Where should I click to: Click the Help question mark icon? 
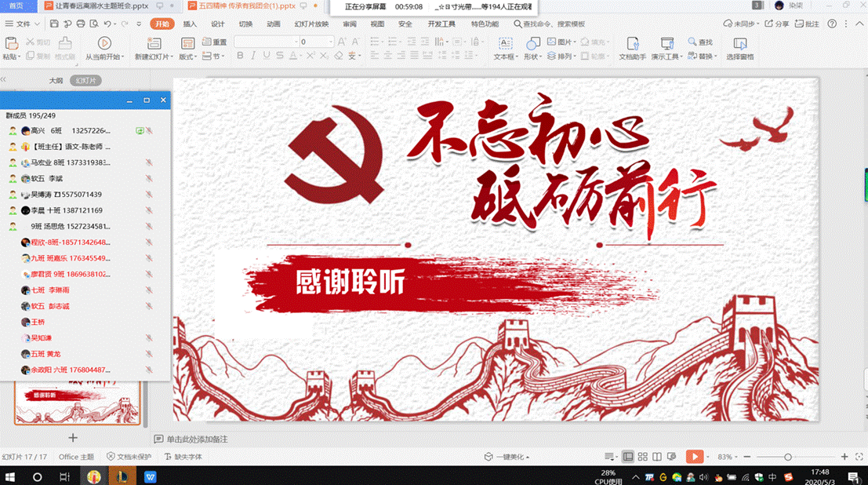tap(832, 24)
